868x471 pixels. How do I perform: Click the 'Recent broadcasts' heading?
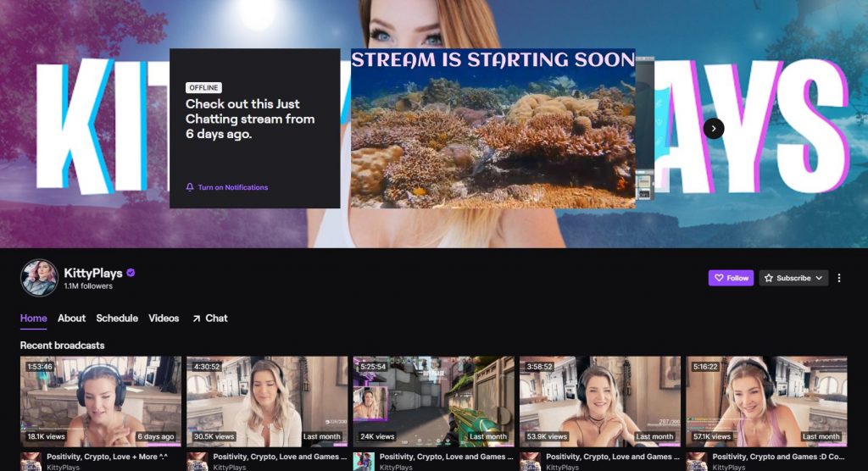pyautogui.click(x=62, y=346)
